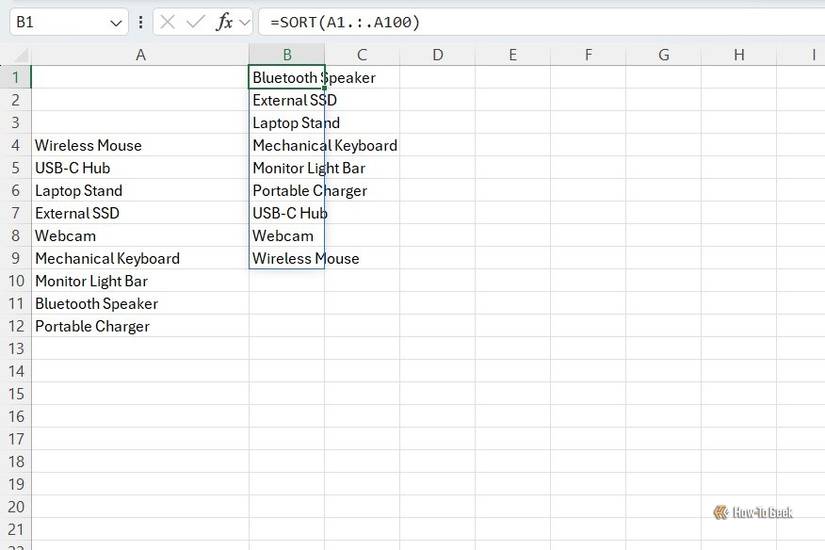This screenshot has width=825, height=550.
Task: Click the formula bar with =SORT formula
Action: pyautogui.click(x=542, y=22)
